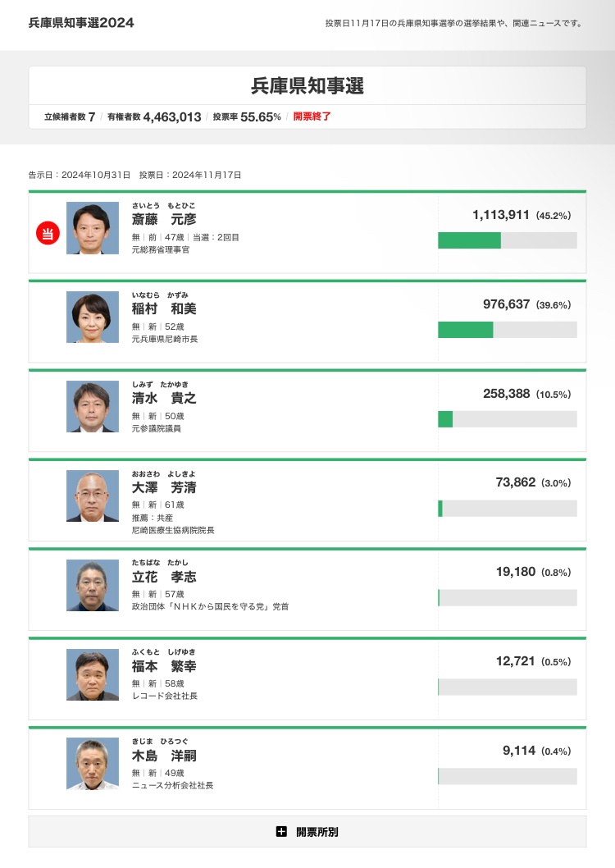Select the candidate name 立花 孝志
The width and height of the screenshot is (615, 868).
[164, 578]
